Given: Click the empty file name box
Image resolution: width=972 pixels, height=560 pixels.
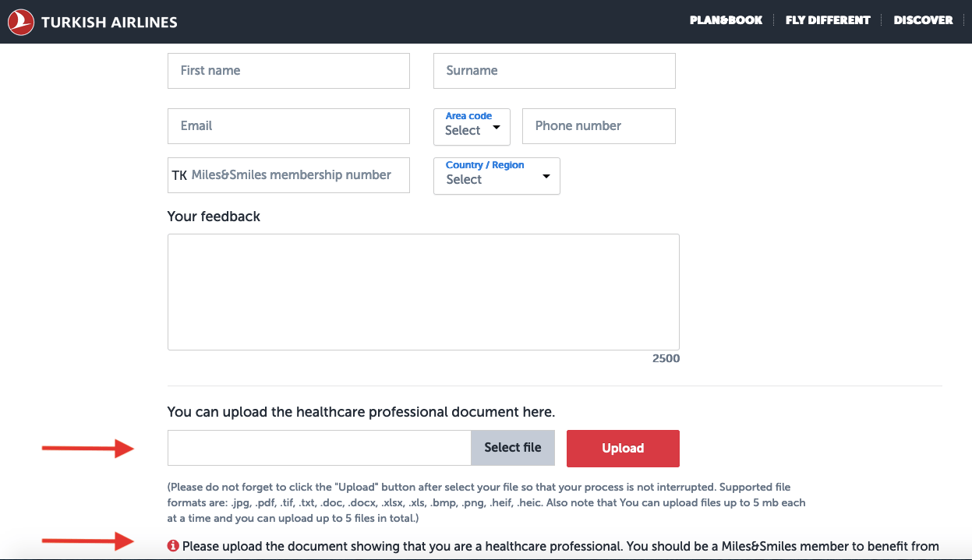Looking at the screenshot, I should (319, 448).
